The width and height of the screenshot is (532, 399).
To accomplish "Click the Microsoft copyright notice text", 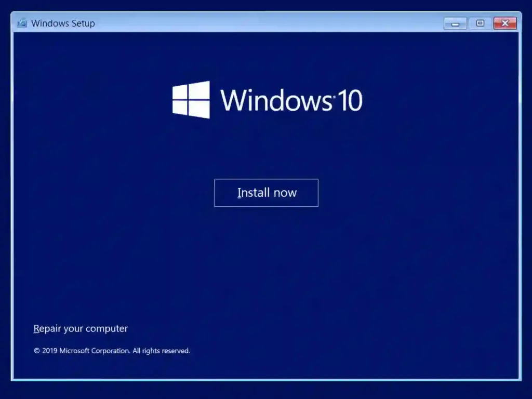I will point(112,351).
